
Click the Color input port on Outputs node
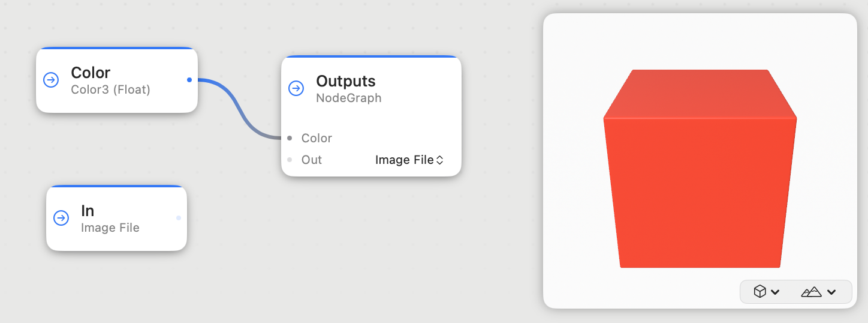coord(290,138)
